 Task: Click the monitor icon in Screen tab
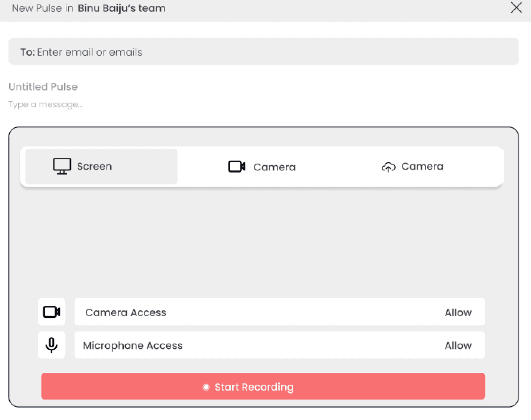tap(62, 166)
